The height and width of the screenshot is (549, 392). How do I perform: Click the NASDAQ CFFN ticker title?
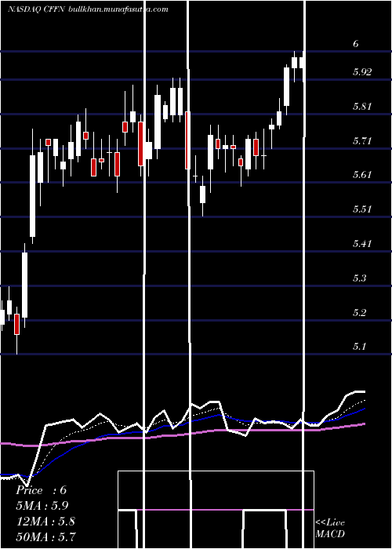click(x=36, y=9)
